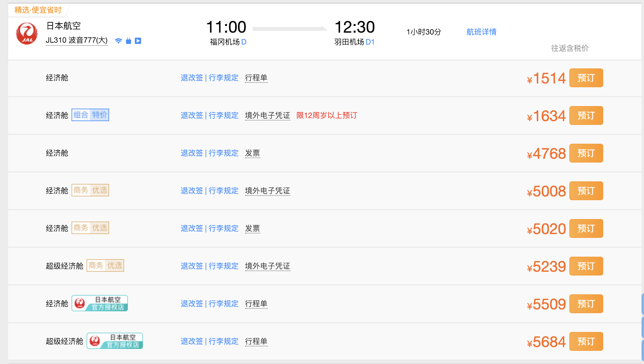Click 日本航空官方授权店 badge in ¥5684 row
This screenshot has height=364, width=644.
point(115,341)
